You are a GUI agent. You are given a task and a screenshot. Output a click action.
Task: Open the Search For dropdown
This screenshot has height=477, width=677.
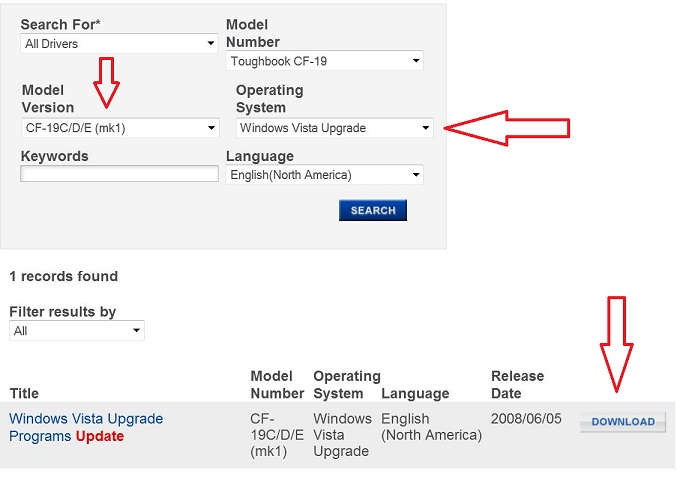pos(119,44)
